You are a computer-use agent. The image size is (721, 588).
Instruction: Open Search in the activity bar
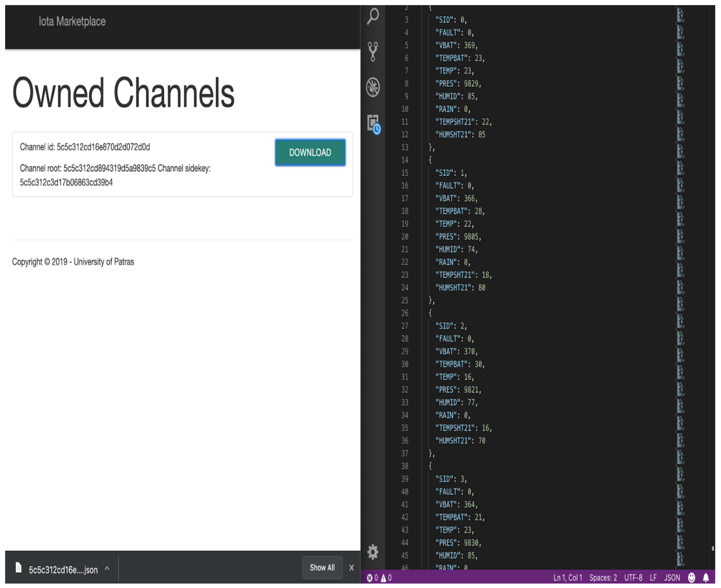coord(373,16)
